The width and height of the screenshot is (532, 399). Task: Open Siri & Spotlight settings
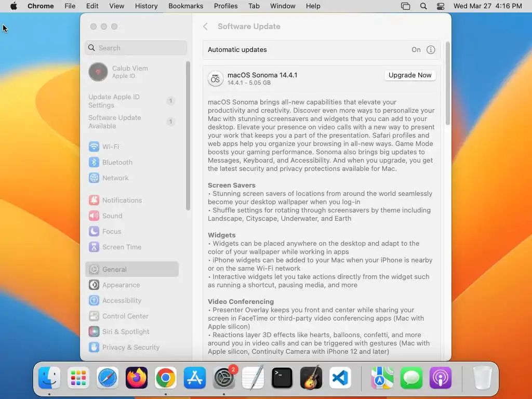tap(131, 332)
